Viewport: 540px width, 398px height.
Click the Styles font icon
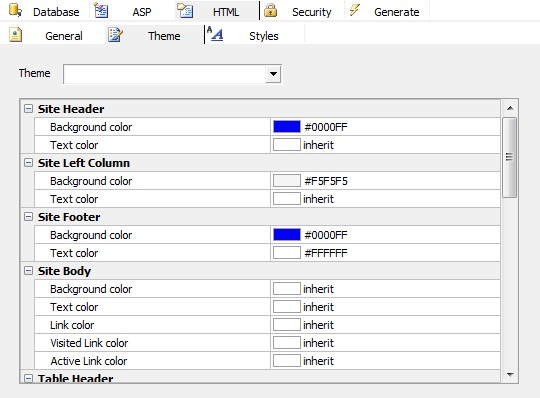pyautogui.click(x=215, y=34)
